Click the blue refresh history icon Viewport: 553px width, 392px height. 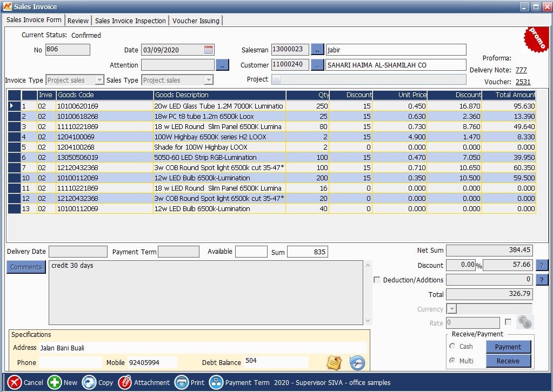coord(357,363)
